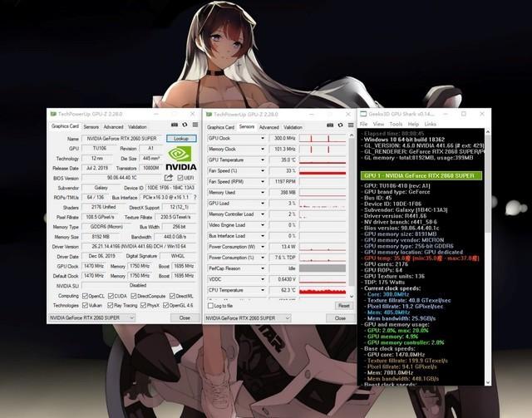
Task: Toggle the OpenCL checkbox
Action: (85, 296)
